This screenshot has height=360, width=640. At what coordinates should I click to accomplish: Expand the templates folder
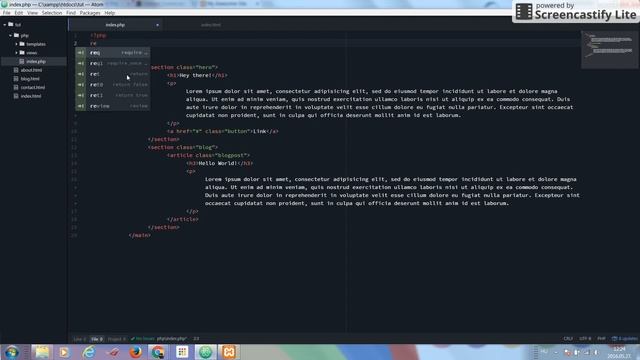pos(16,44)
